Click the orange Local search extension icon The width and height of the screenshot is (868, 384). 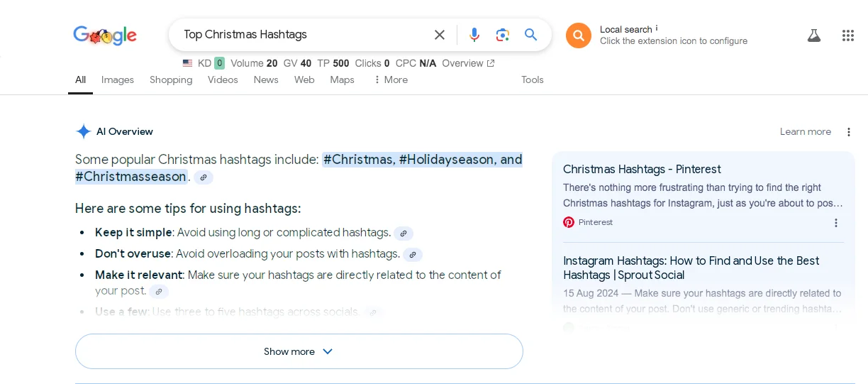click(579, 35)
